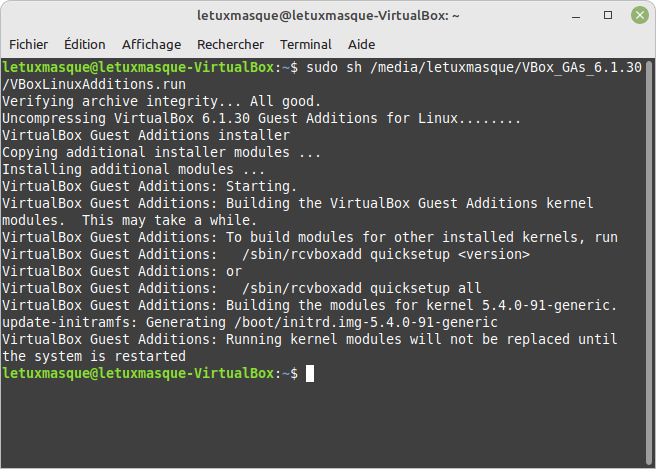Click the update-initramfs output line

click(250, 323)
